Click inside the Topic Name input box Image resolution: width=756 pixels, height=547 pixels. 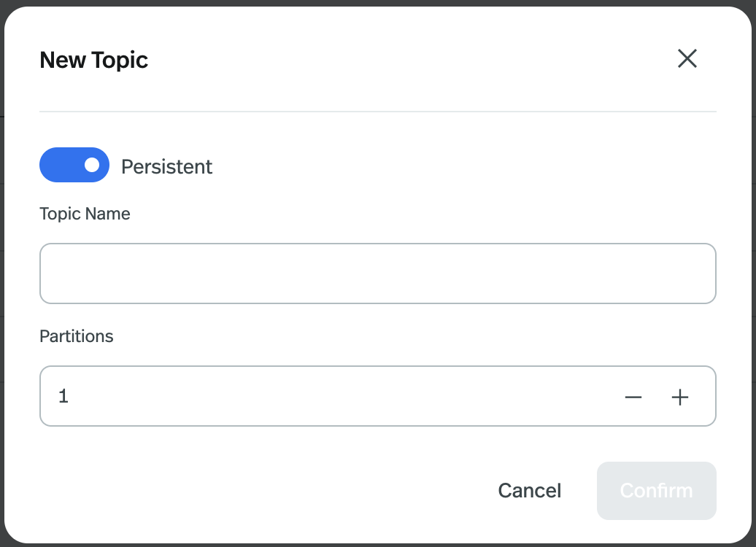coord(378,273)
